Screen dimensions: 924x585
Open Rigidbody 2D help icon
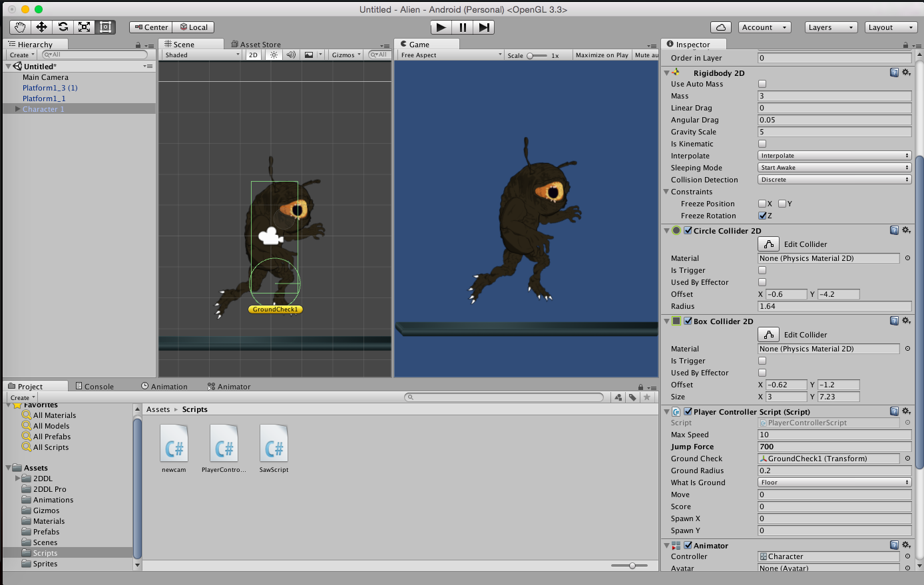(x=894, y=73)
